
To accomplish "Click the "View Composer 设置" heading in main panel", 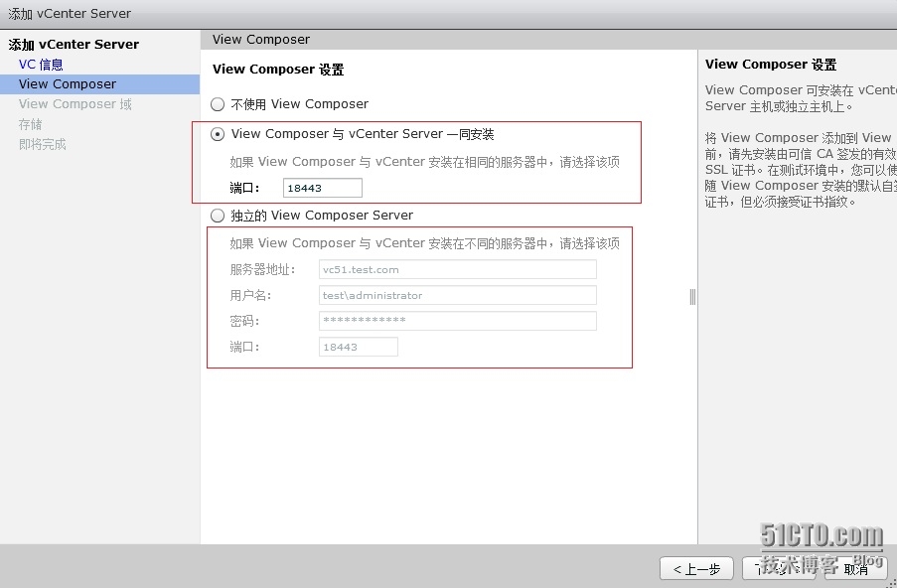I will [278, 70].
